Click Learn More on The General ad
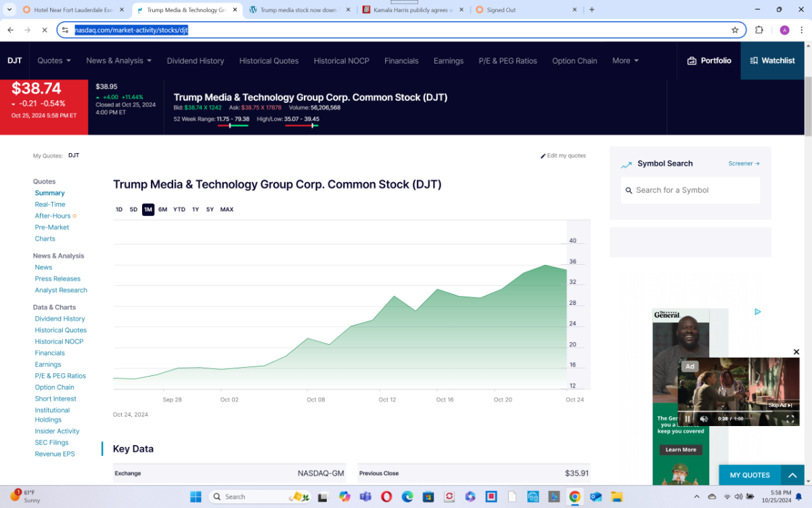Viewport: 812px width, 508px height. pos(681,450)
